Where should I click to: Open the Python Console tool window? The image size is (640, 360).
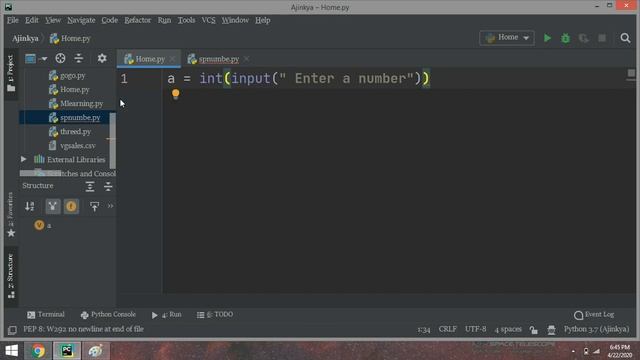pyautogui.click(x=108, y=314)
